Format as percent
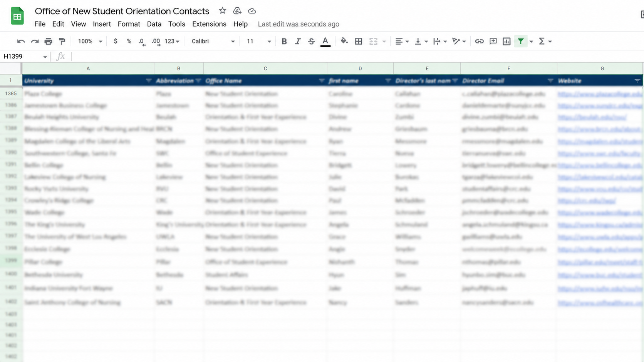This screenshot has height=362, width=644. [x=129, y=41]
